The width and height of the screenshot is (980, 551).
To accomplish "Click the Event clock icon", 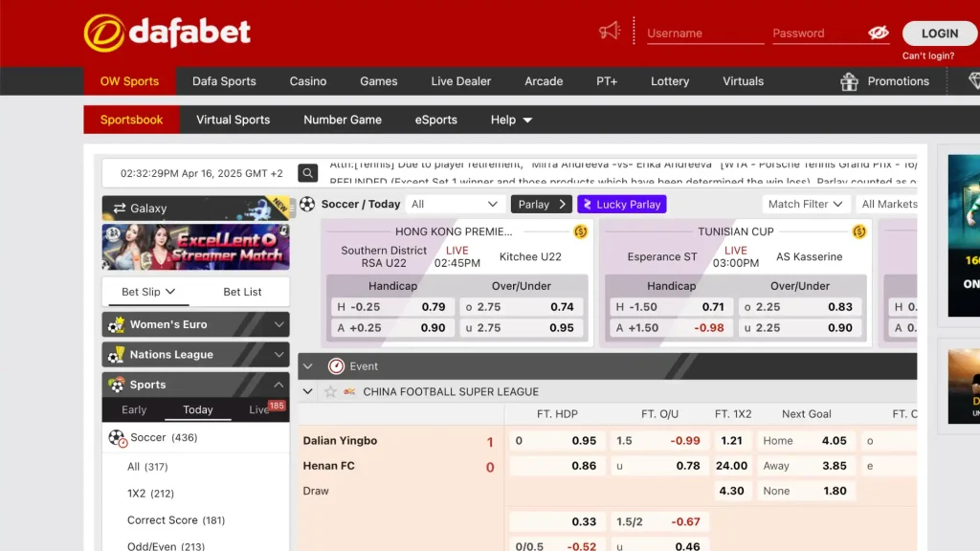I will point(336,366).
